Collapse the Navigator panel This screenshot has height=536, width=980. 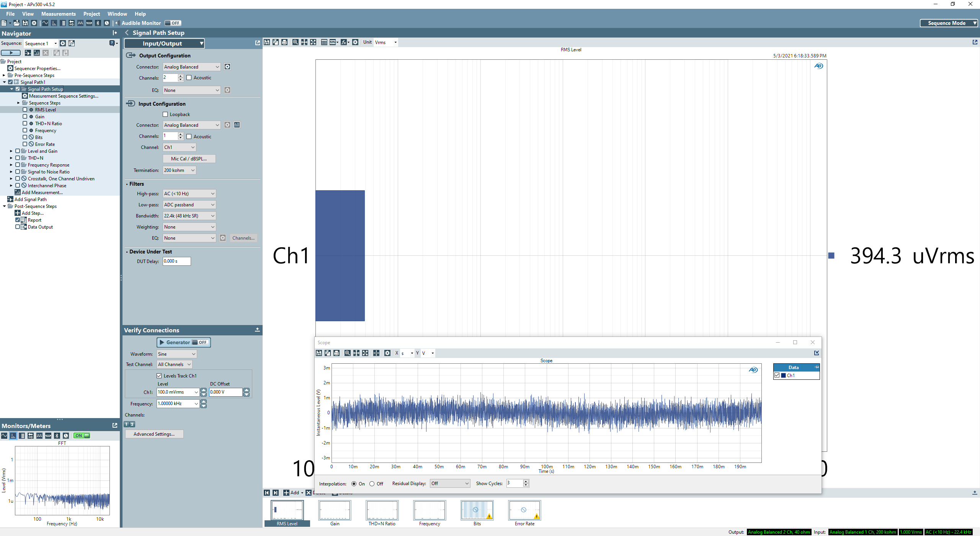(114, 33)
